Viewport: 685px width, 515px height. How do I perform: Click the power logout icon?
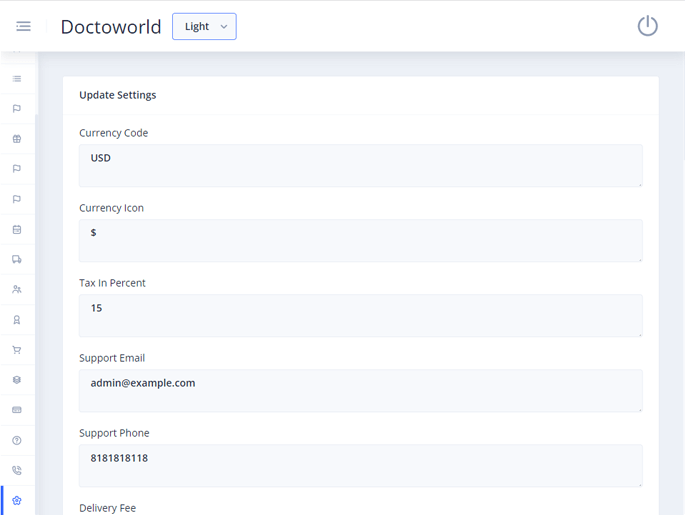(x=647, y=26)
